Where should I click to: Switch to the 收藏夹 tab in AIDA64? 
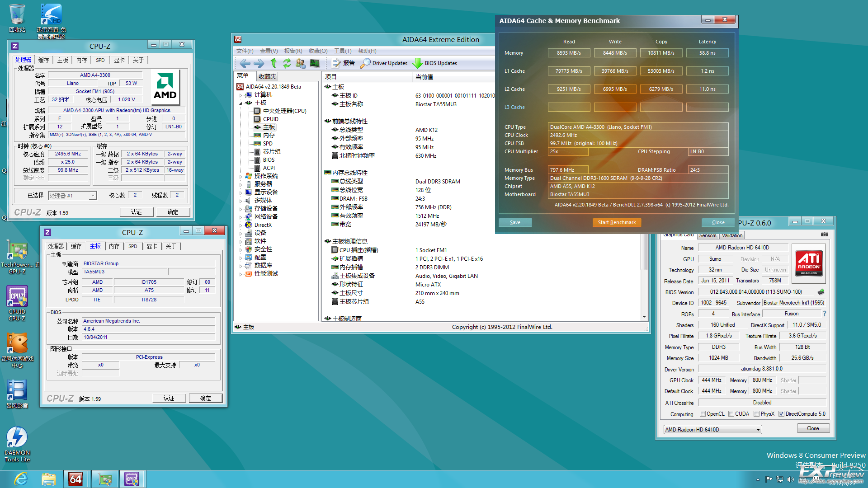[267, 76]
